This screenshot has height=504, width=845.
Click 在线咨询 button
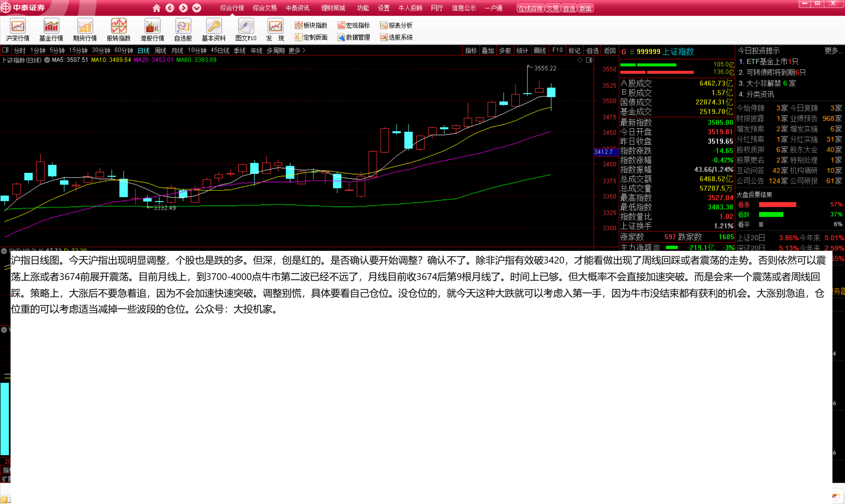(530, 8)
